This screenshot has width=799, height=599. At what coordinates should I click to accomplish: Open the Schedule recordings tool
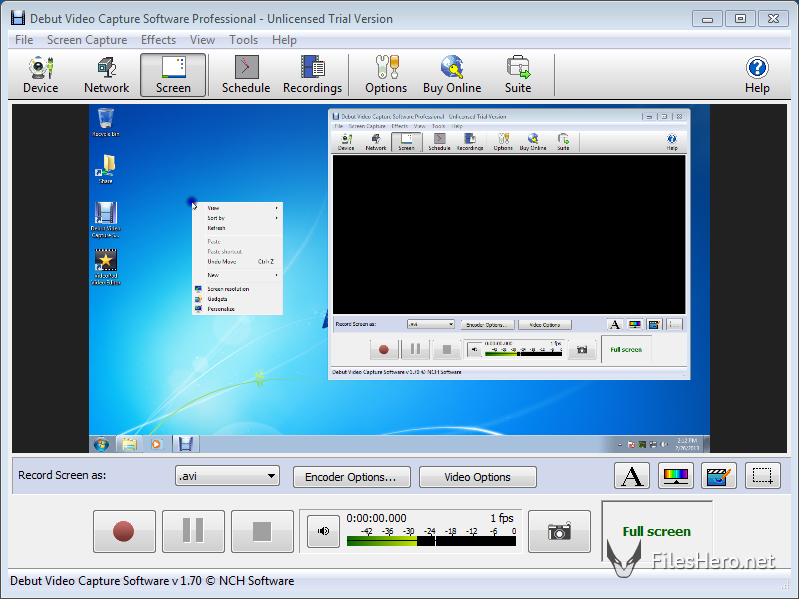(x=246, y=75)
